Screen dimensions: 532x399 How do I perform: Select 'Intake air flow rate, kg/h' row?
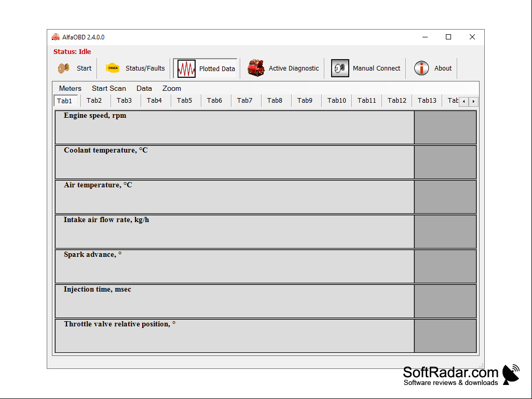[x=235, y=232]
